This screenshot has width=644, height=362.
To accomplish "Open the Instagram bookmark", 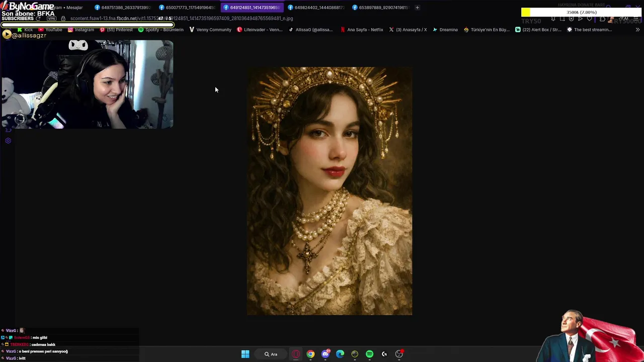I will 81,30.
